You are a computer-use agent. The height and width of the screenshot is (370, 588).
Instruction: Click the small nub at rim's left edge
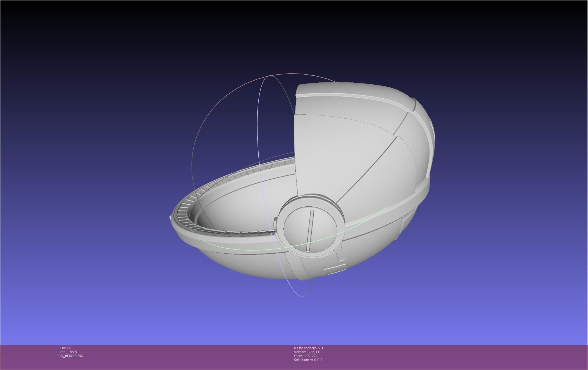pyautogui.click(x=171, y=218)
